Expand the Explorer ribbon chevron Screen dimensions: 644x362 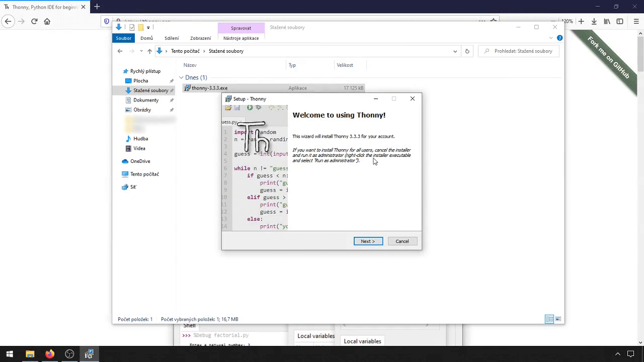coord(551,38)
